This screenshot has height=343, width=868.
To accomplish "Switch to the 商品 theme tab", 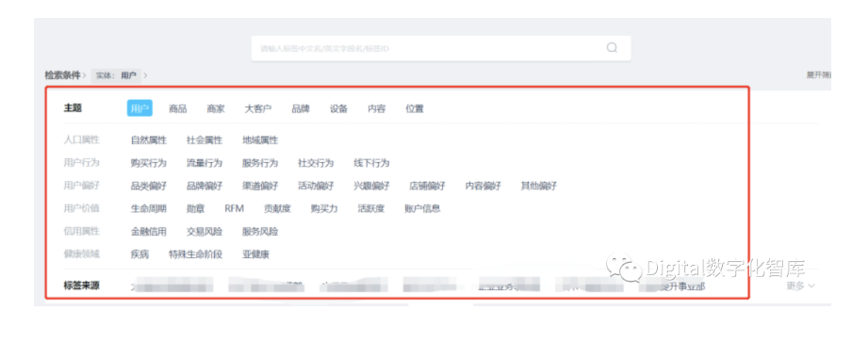I will coord(178,108).
